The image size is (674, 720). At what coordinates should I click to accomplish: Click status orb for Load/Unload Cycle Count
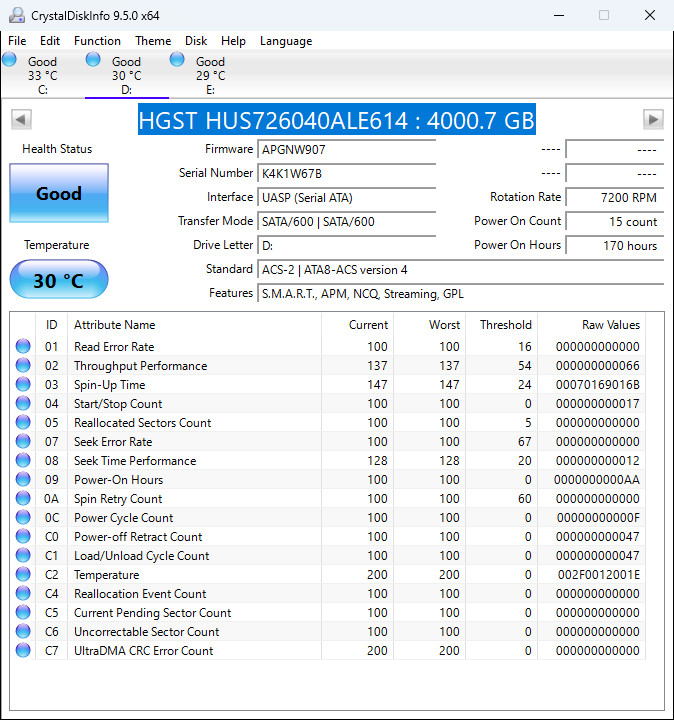click(23, 556)
